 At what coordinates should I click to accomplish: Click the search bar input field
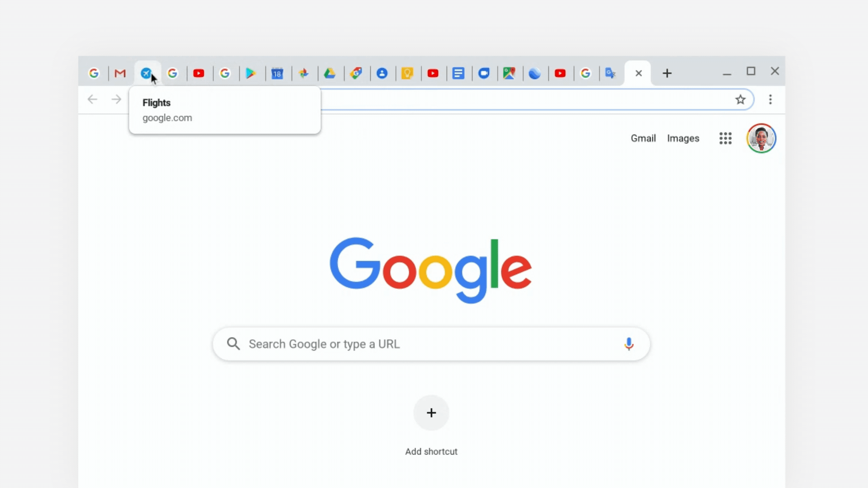pos(431,344)
